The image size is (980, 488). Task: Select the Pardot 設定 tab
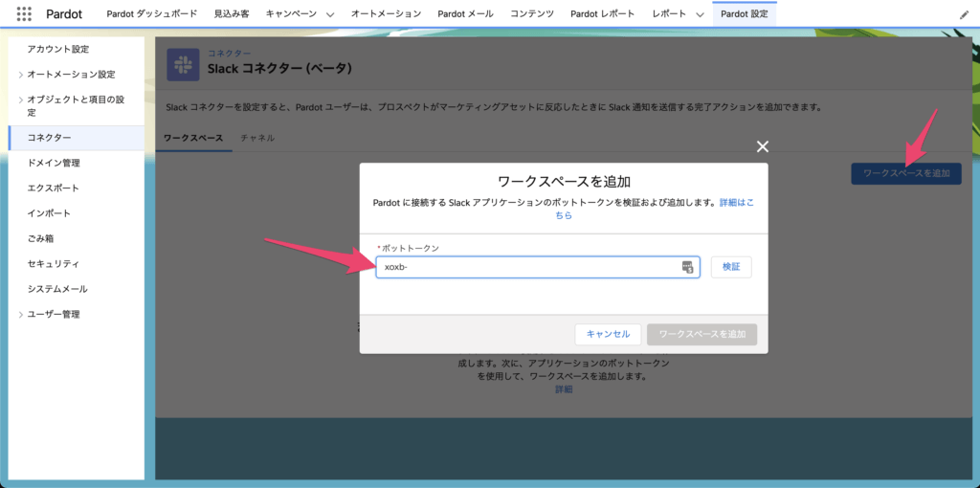pyautogui.click(x=745, y=13)
